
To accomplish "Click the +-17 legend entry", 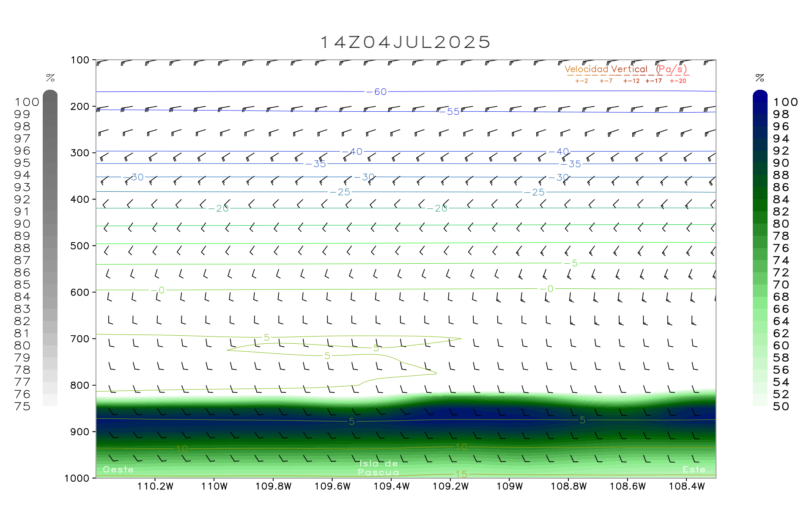I will (x=654, y=81).
